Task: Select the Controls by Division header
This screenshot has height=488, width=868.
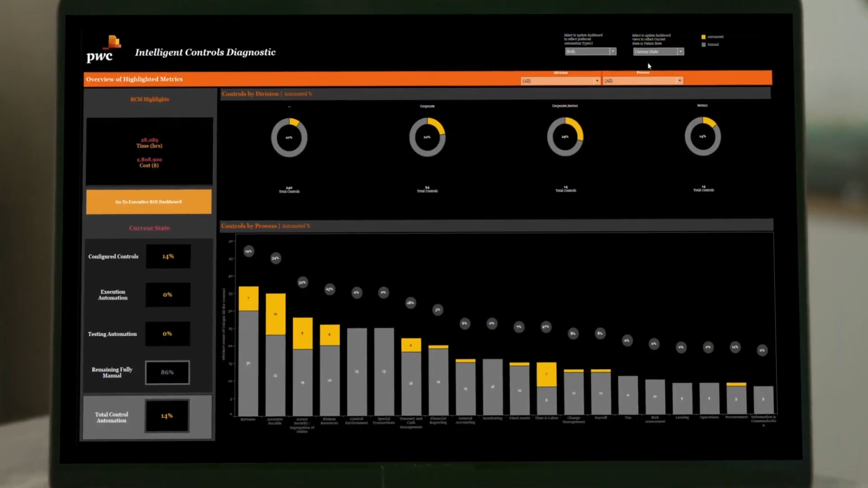Action: (250, 94)
